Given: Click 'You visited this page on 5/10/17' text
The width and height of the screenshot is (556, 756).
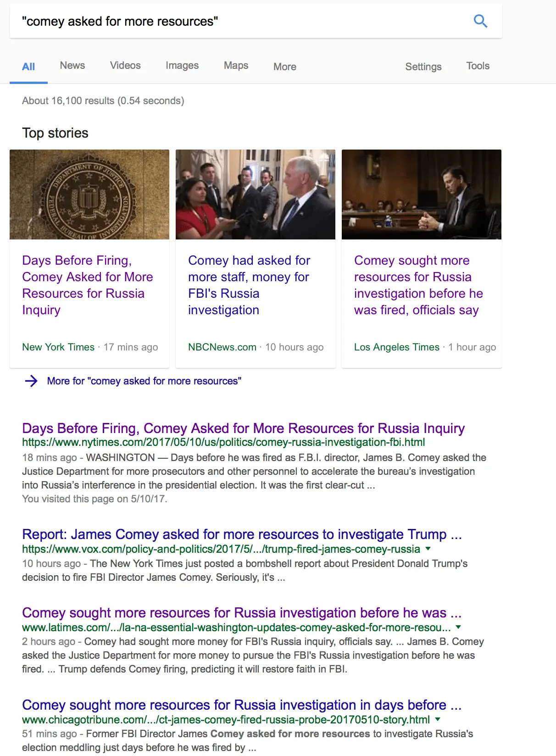Looking at the screenshot, I should (95, 499).
